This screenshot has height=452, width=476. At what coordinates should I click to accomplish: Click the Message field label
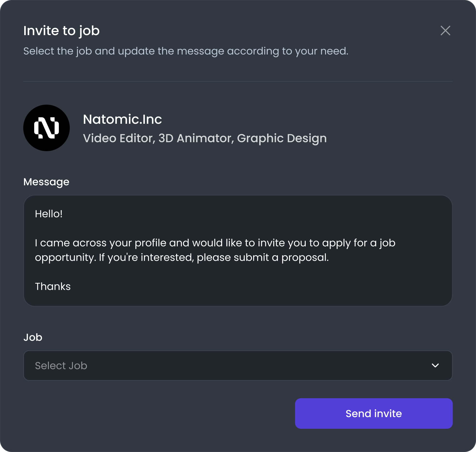[46, 182]
